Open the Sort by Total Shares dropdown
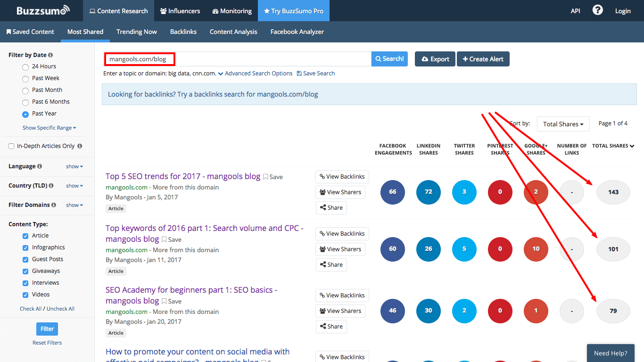 pyautogui.click(x=563, y=124)
